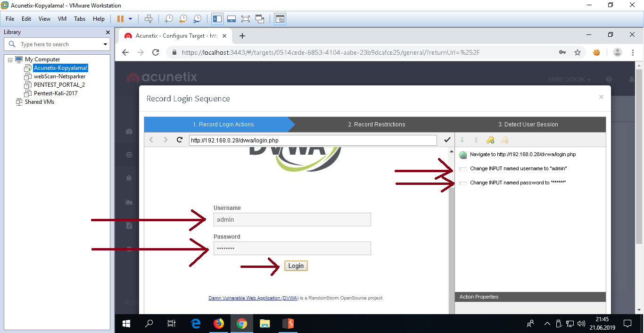
Task: Open the power options dropdown arrow
Action: click(x=131, y=19)
